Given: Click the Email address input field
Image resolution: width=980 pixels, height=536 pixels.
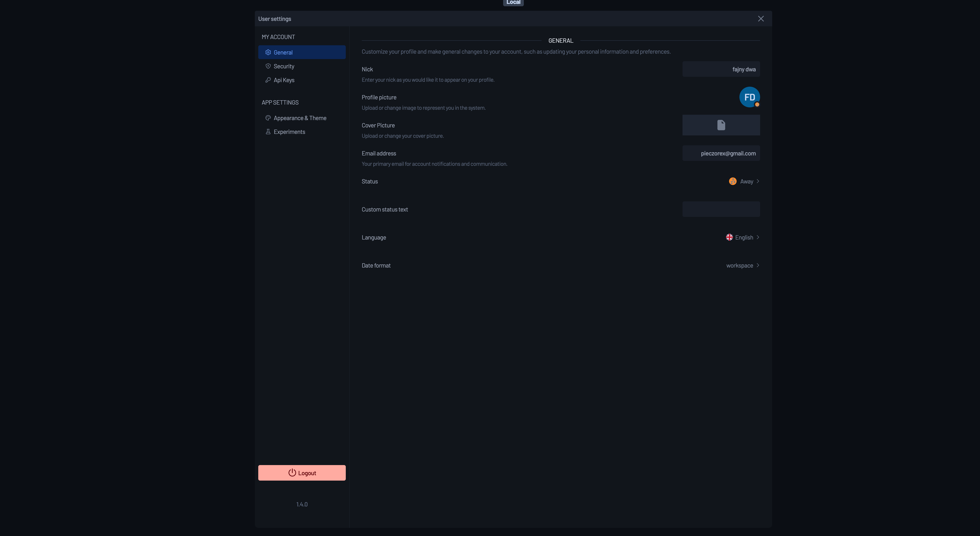Looking at the screenshot, I should click(720, 153).
